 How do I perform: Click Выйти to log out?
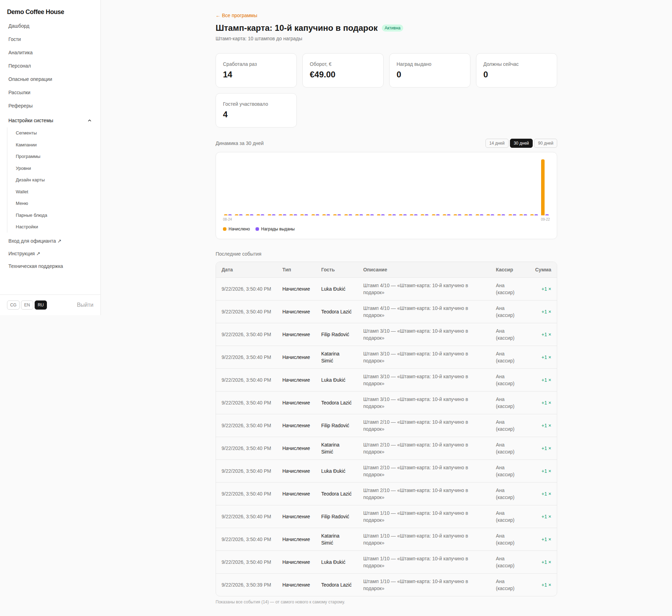[85, 305]
